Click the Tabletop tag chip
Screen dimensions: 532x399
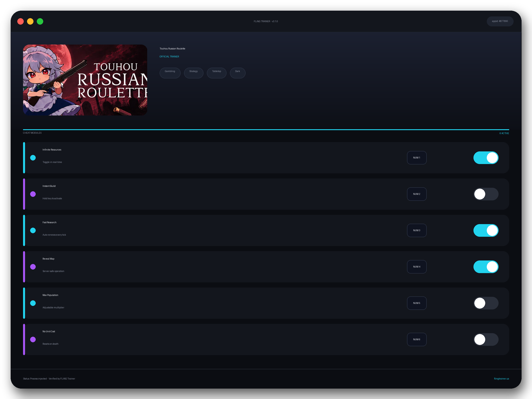click(x=216, y=73)
